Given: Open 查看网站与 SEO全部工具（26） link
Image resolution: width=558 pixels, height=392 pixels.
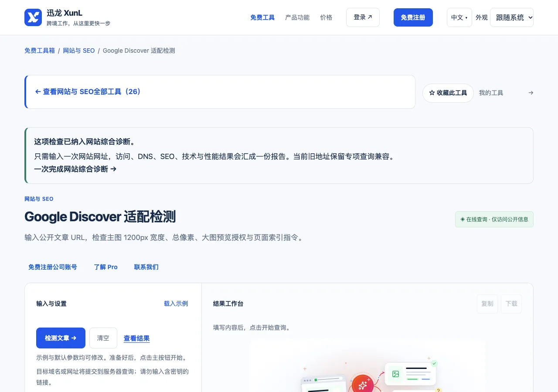Looking at the screenshot, I should [88, 92].
